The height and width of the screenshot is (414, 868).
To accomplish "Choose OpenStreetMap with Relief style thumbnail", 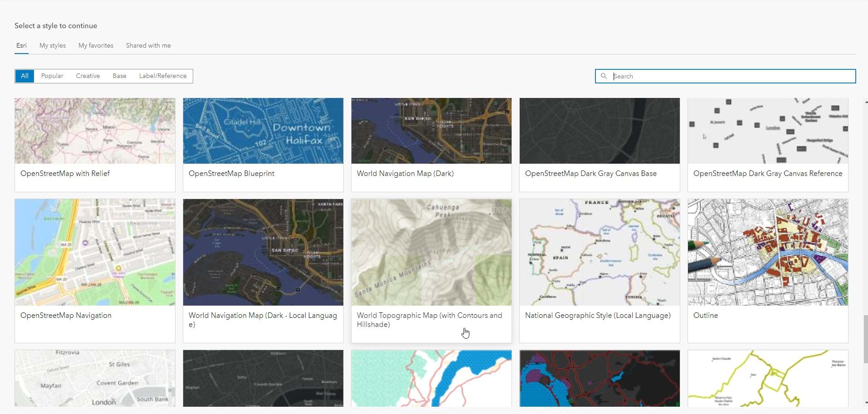I will (95, 131).
